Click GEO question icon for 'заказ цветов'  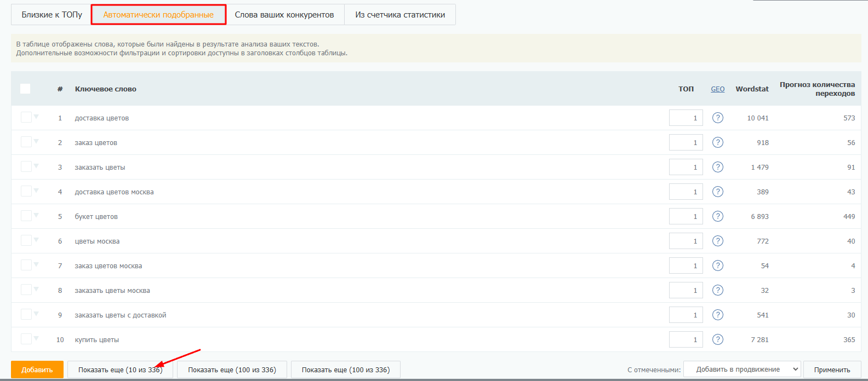point(717,142)
